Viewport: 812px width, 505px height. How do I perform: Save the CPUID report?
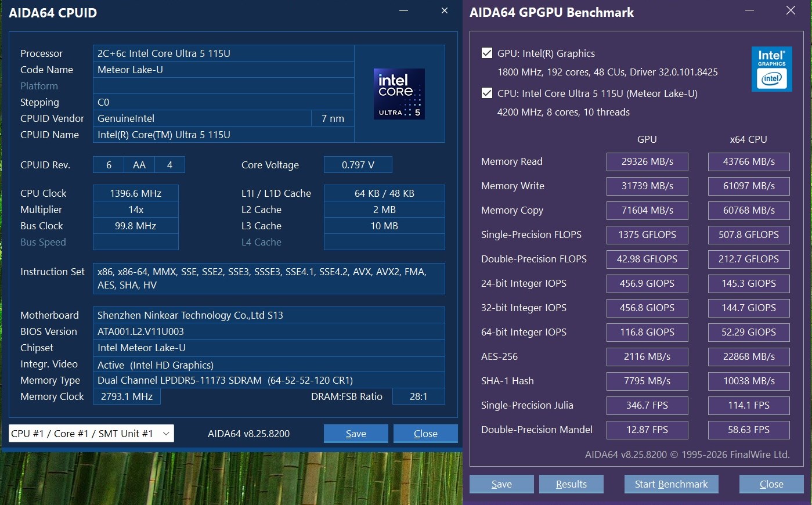[356, 434]
